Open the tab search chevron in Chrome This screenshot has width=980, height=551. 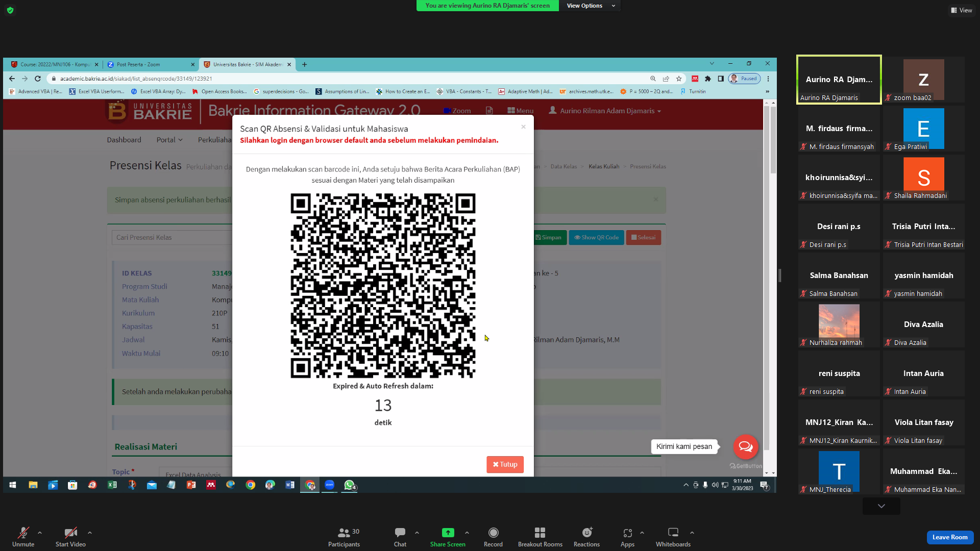(712, 64)
